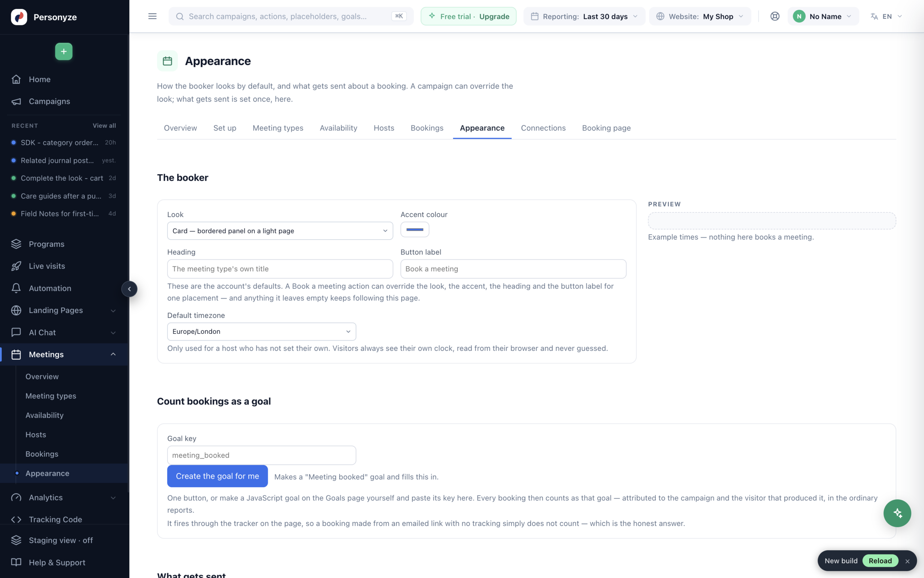Collapse the sidebar with the arrow button
Image resolution: width=924 pixels, height=578 pixels.
coord(130,289)
